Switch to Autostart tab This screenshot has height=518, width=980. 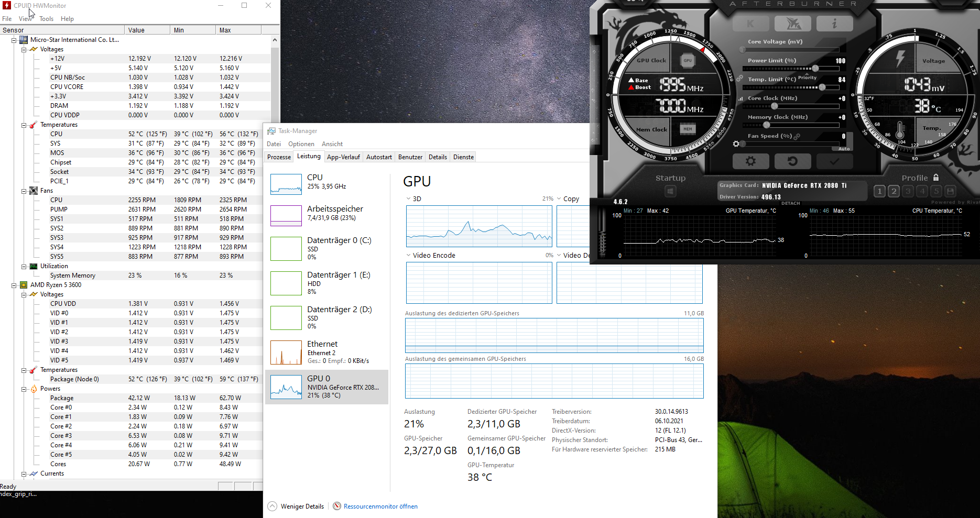coord(379,157)
